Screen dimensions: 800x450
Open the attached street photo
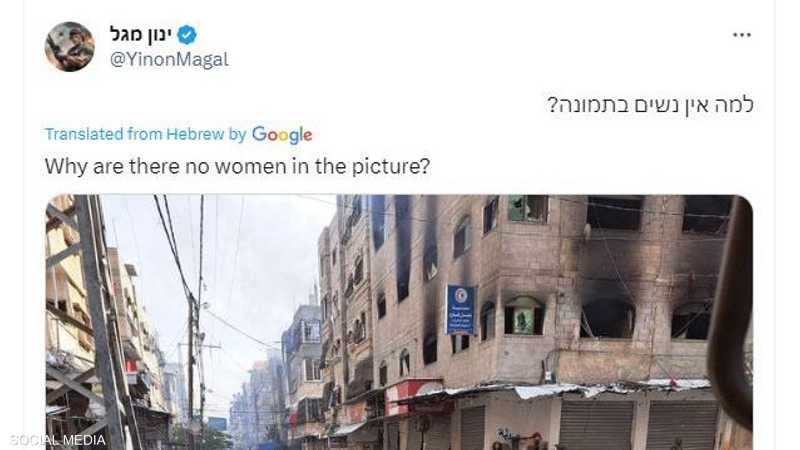tap(399, 322)
